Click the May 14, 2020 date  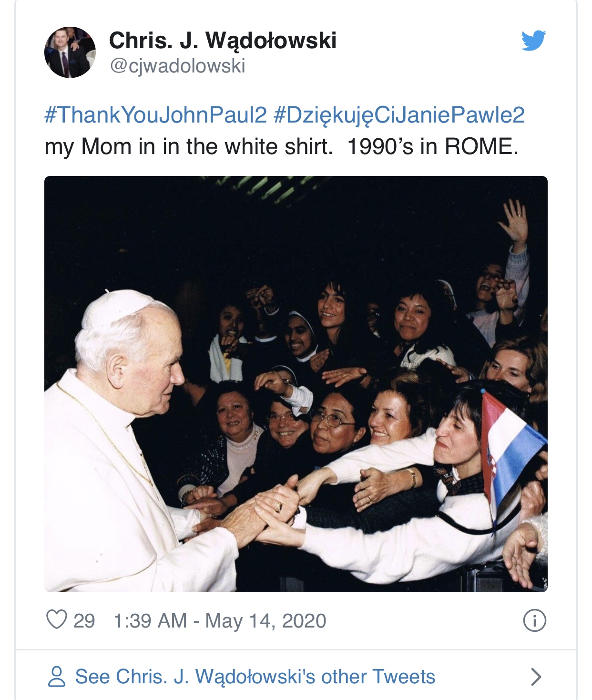coord(265,621)
